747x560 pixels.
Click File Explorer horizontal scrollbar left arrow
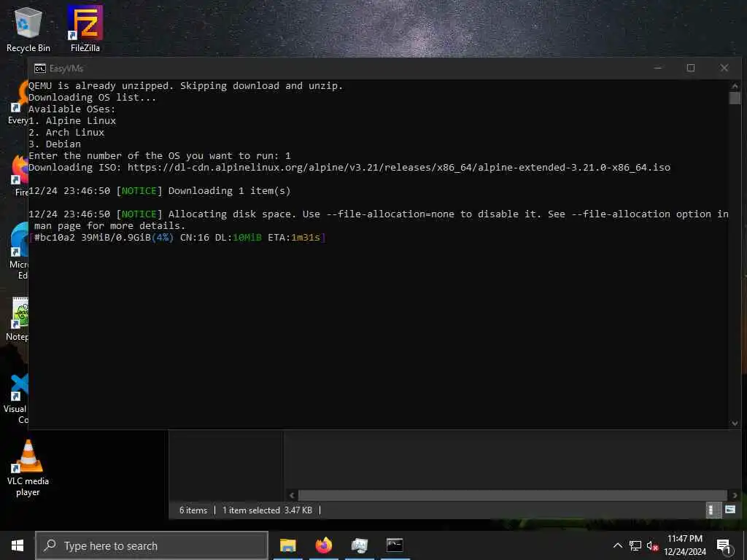pos(292,495)
